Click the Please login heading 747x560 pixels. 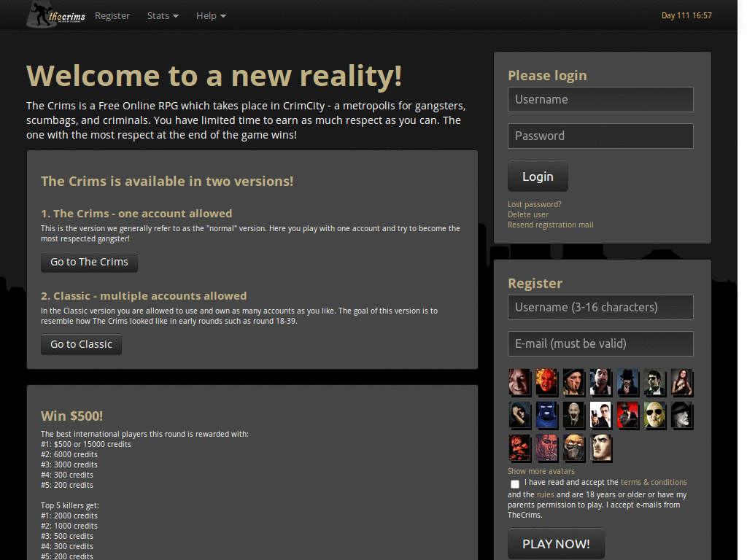547,75
